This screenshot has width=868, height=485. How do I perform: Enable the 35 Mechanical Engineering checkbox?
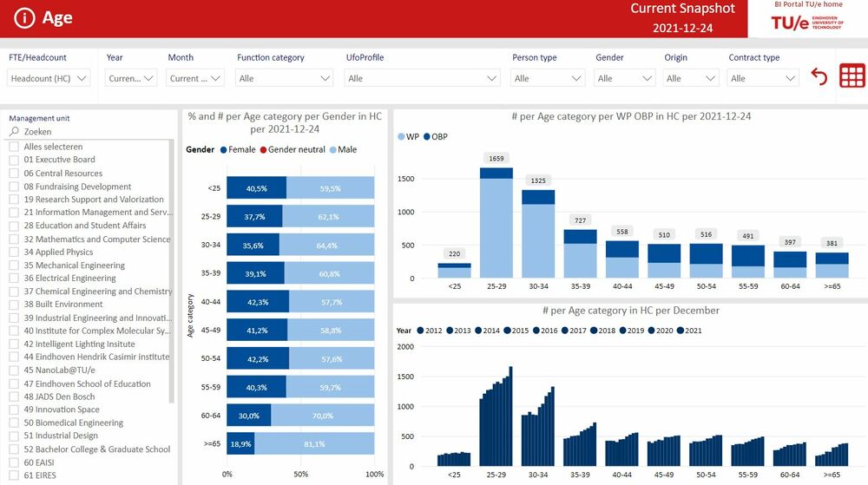tap(14, 265)
